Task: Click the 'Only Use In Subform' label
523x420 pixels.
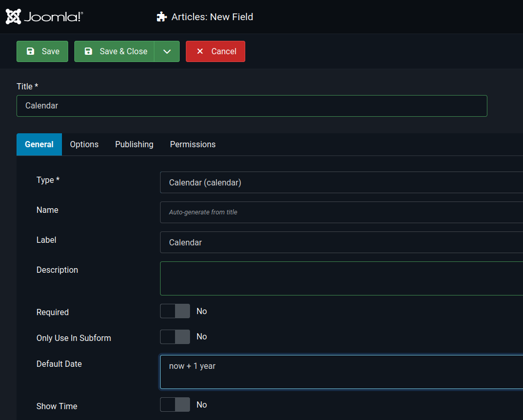Action: coord(74,338)
